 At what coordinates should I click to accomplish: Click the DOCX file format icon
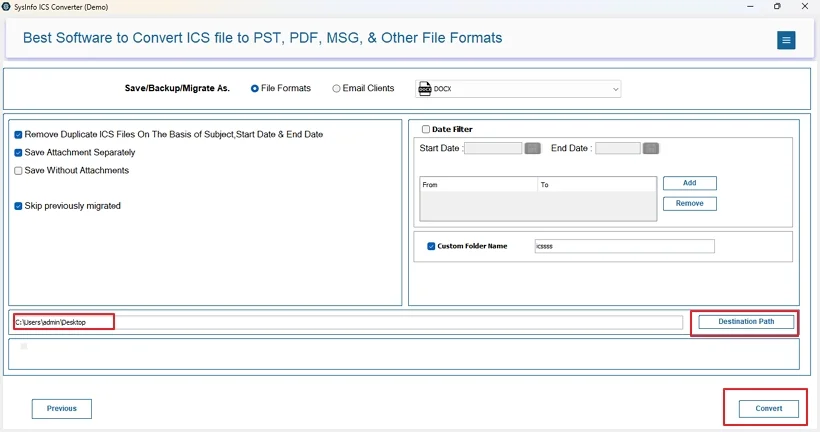click(425, 89)
